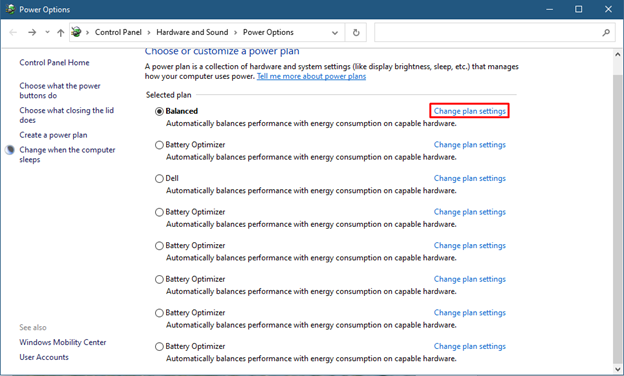
Task: Open chevron menu after Control Panel breadcrumb
Action: [149, 32]
